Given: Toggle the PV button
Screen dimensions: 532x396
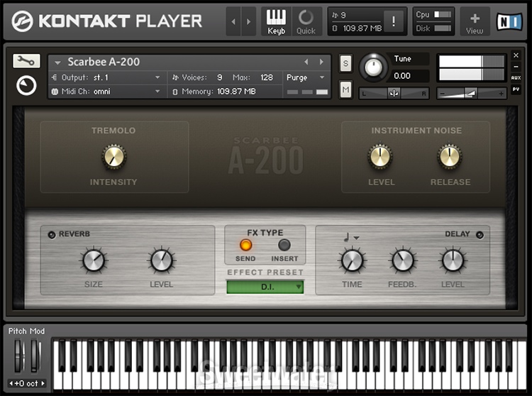Looking at the screenshot, I should coord(516,89).
